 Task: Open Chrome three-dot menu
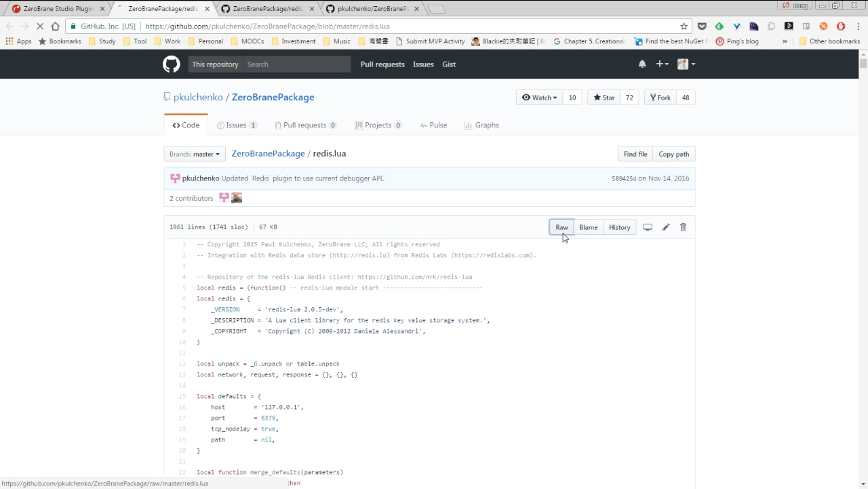coord(858,26)
